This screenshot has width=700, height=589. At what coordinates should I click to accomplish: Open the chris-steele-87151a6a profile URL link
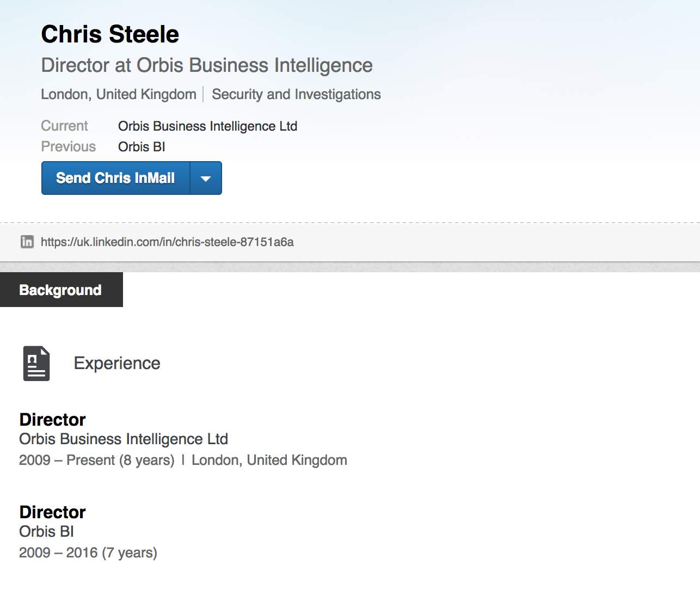[167, 242]
